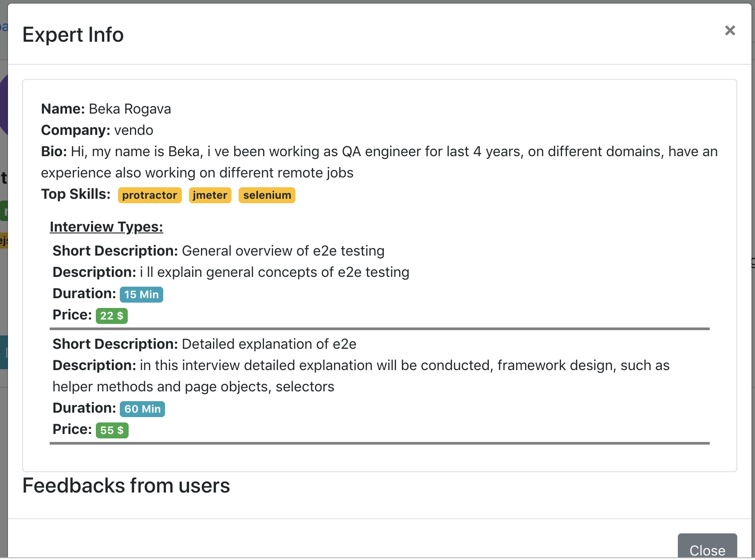Click the general concepts of e2e description
This screenshot has height=560, width=755.
275,272
